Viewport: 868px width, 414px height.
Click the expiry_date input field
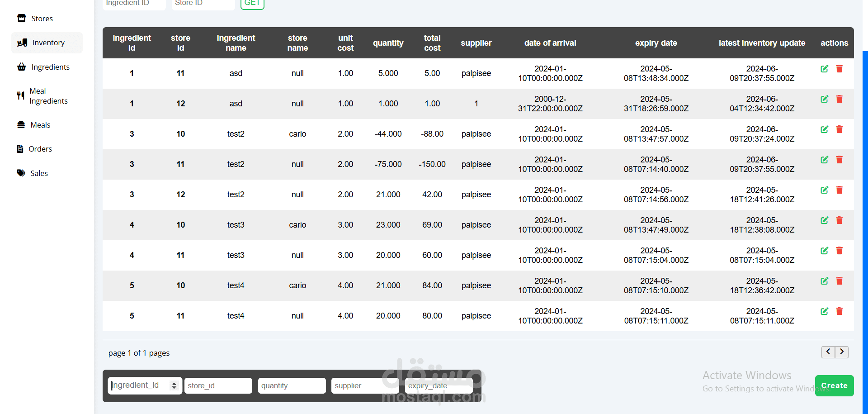[x=439, y=385]
